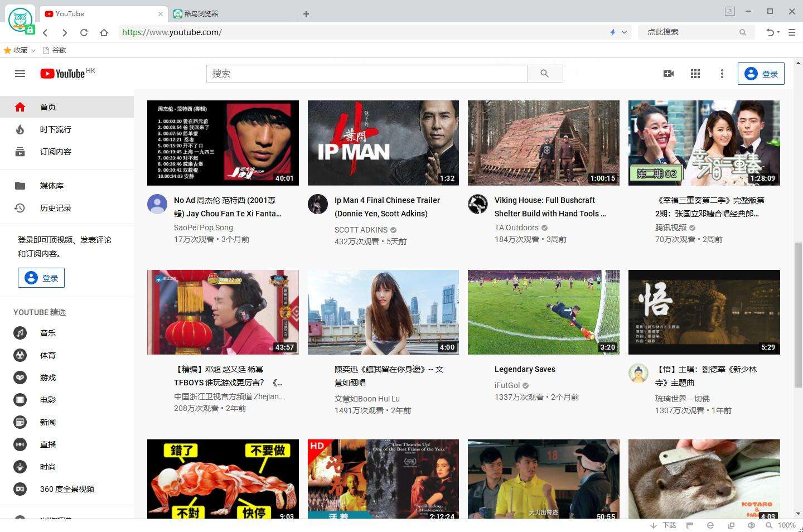The height and width of the screenshot is (532, 803).
Task: Open the 新闻 news category icon
Action: (20, 422)
